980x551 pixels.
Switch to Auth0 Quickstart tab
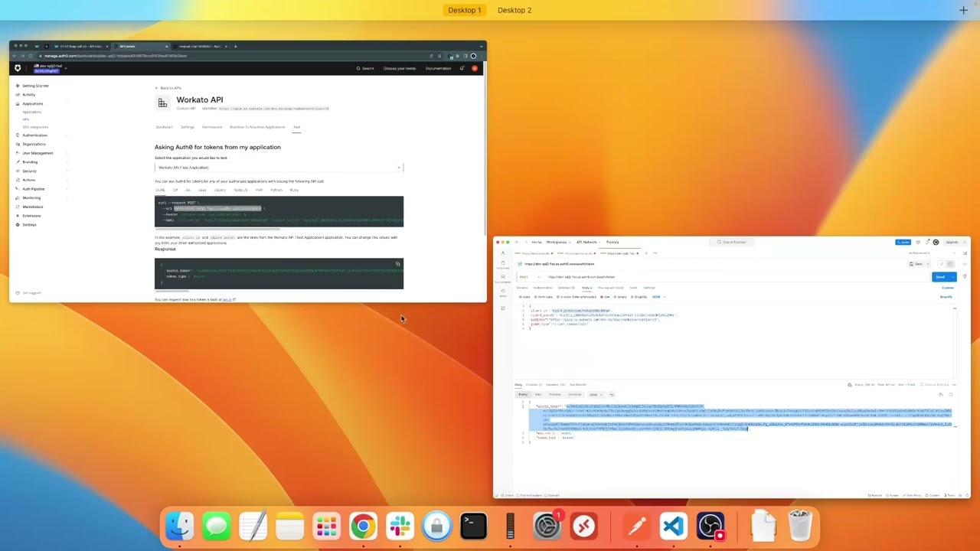pos(164,127)
